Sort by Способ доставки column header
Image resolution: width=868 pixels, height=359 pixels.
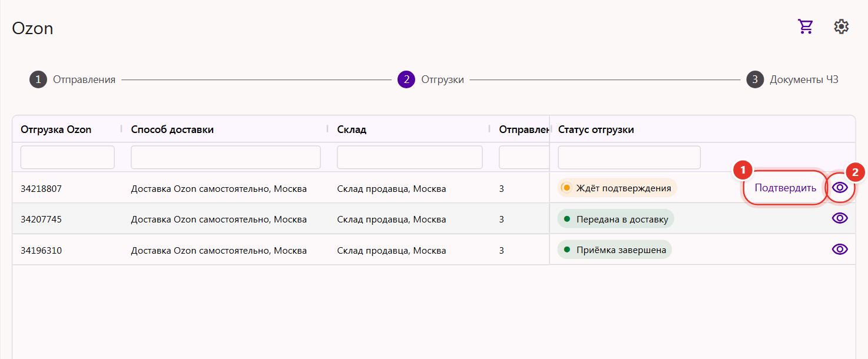[172, 129]
